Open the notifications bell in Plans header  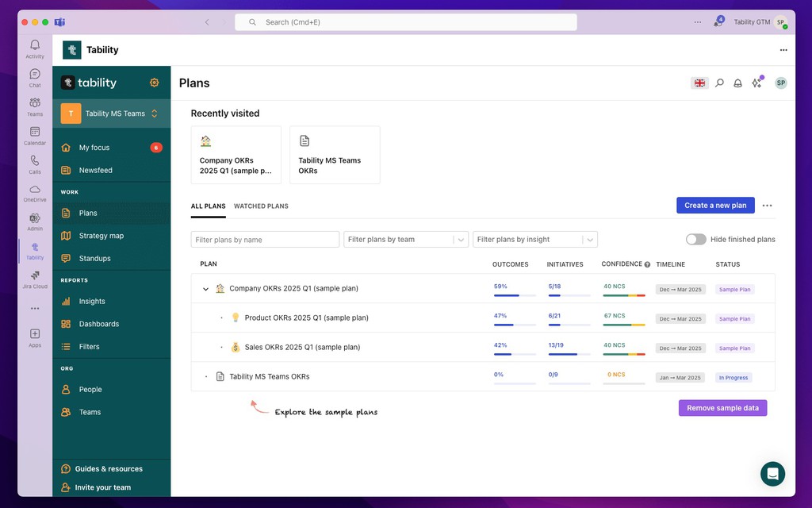(x=737, y=83)
